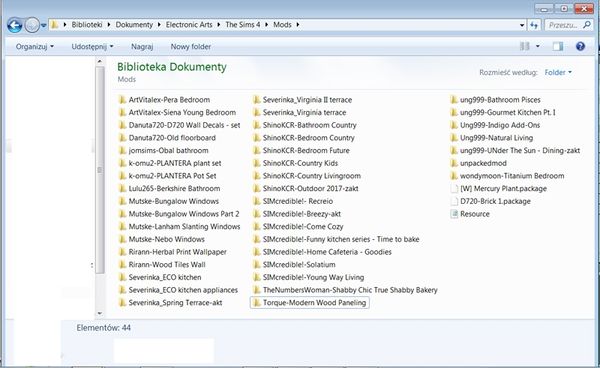Viewport: 600px width, 368px height.
Task: Expand the Udostępnij menu
Action: click(x=92, y=47)
